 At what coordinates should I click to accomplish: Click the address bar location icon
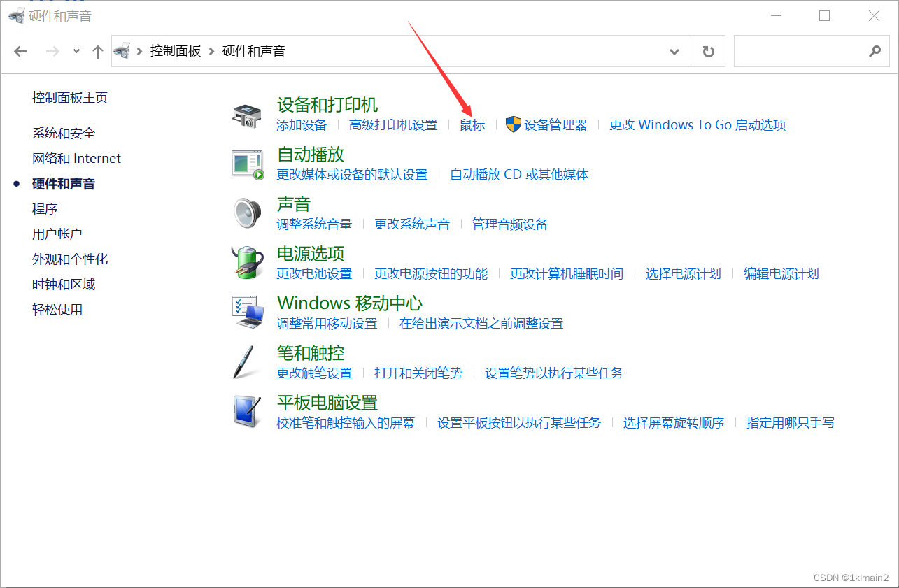tap(122, 51)
